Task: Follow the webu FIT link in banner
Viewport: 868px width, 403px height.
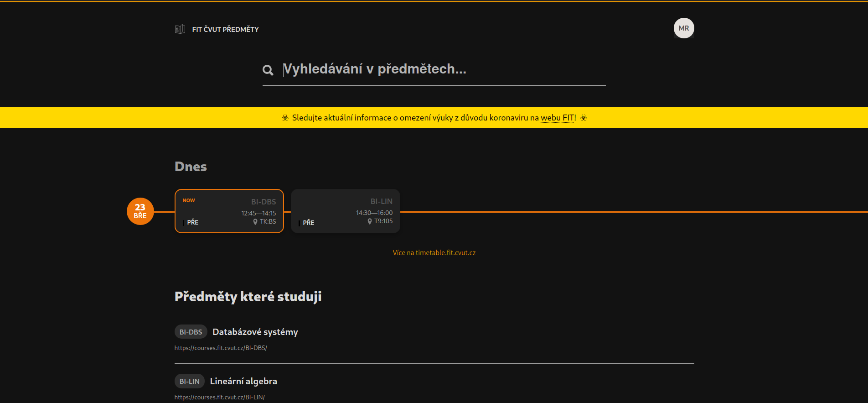Action: coord(558,118)
